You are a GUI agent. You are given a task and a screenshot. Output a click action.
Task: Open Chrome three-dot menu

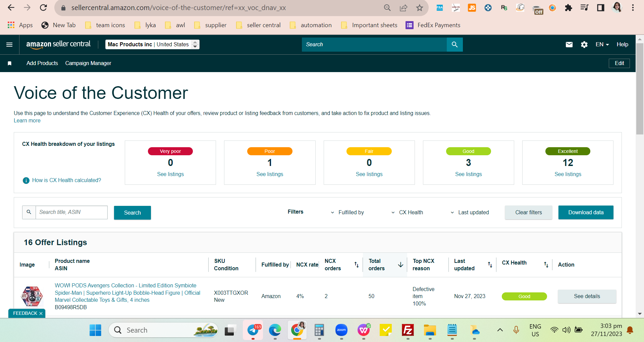pos(633,8)
